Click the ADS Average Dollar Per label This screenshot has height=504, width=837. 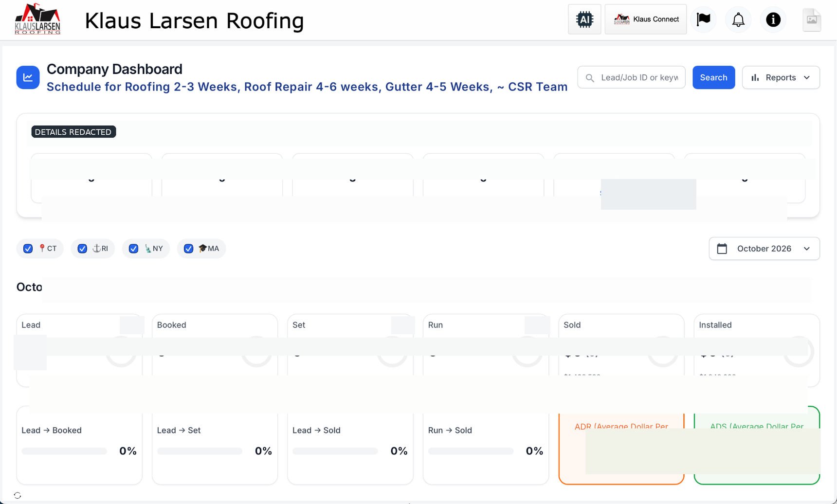[756, 426]
